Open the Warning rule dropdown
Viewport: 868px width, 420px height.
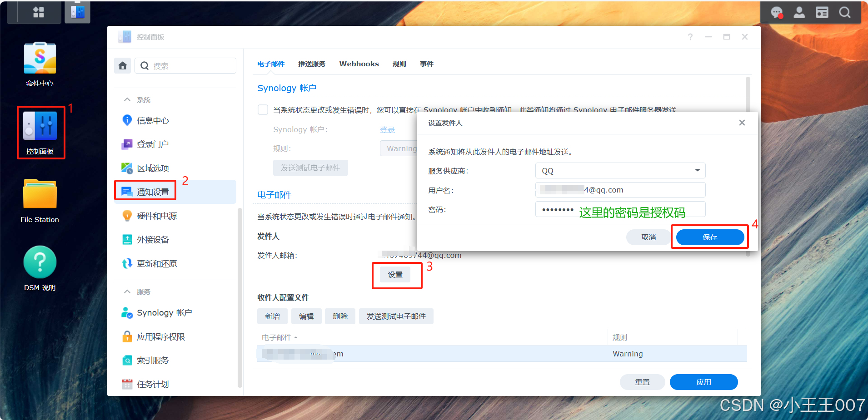[x=399, y=148]
